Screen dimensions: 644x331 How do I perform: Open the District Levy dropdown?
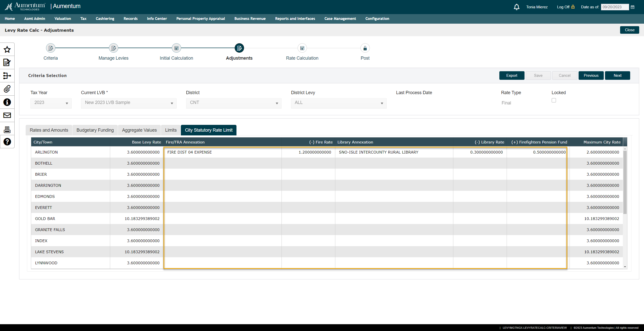pyautogui.click(x=339, y=103)
